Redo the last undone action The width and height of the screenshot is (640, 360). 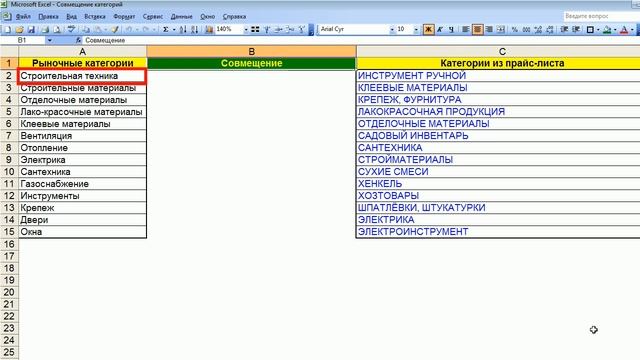[146, 29]
